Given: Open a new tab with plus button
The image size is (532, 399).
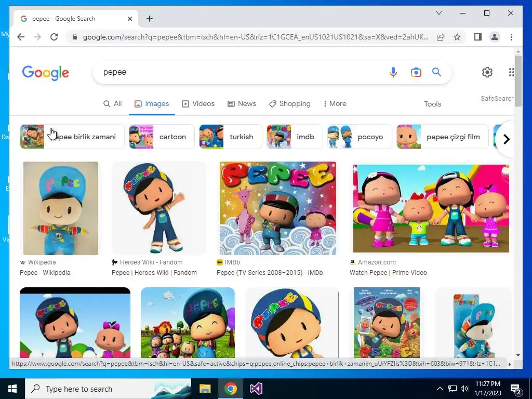Looking at the screenshot, I should pos(150,19).
